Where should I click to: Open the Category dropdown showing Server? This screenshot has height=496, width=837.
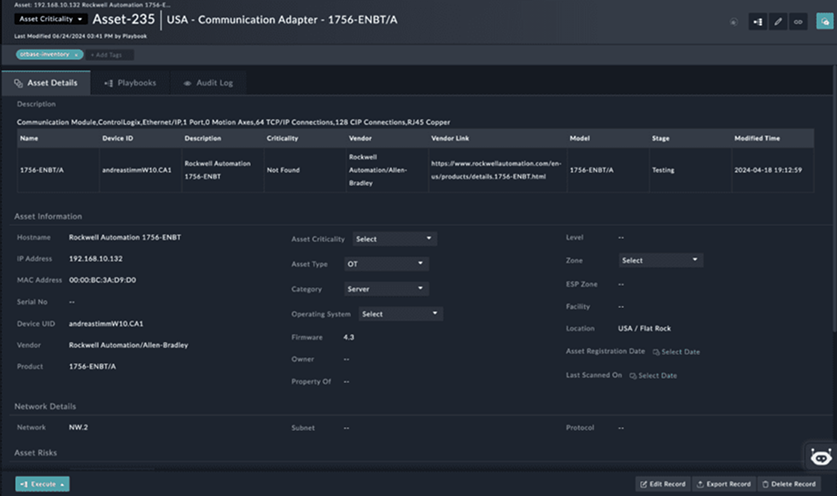[x=386, y=289]
